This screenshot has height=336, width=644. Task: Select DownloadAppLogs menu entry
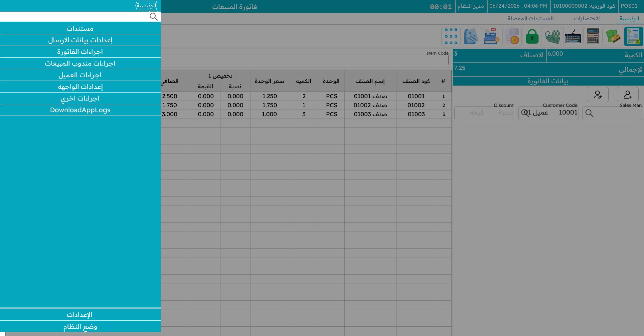pos(80,110)
